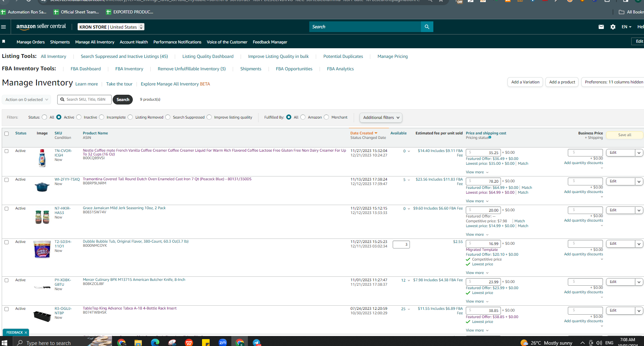Expand the Additional filters dropdown
Viewport: 644px width, 346px height.
[x=381, y=118]
